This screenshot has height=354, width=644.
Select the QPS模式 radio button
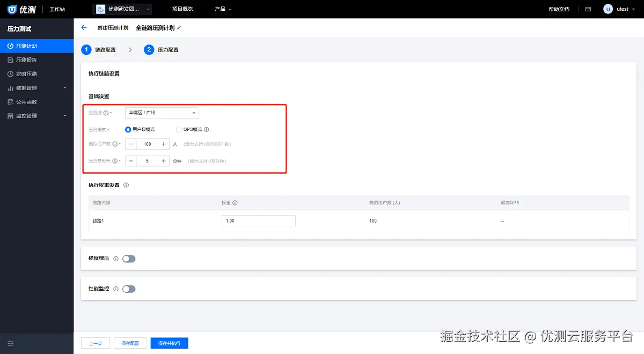(178, 129)
